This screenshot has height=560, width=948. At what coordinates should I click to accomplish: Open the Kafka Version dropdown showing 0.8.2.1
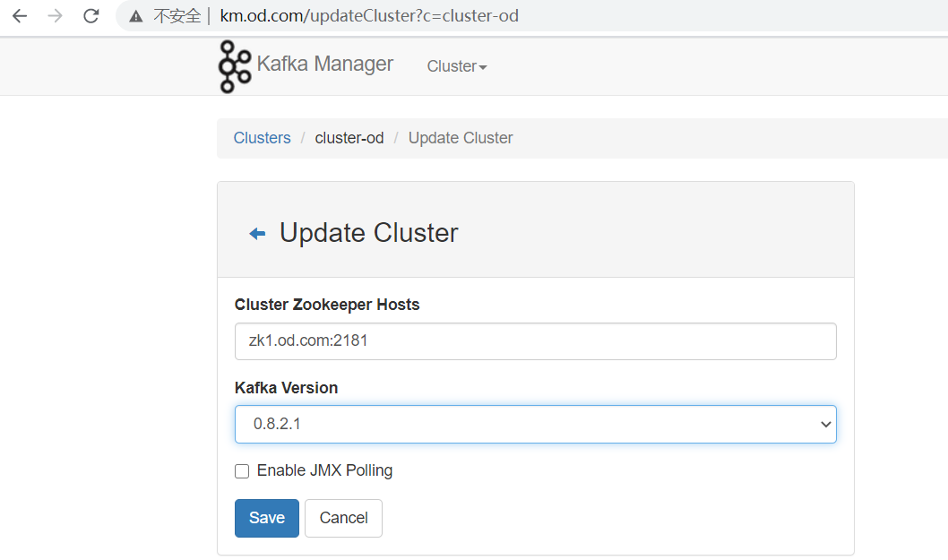(x=535, y=425)
